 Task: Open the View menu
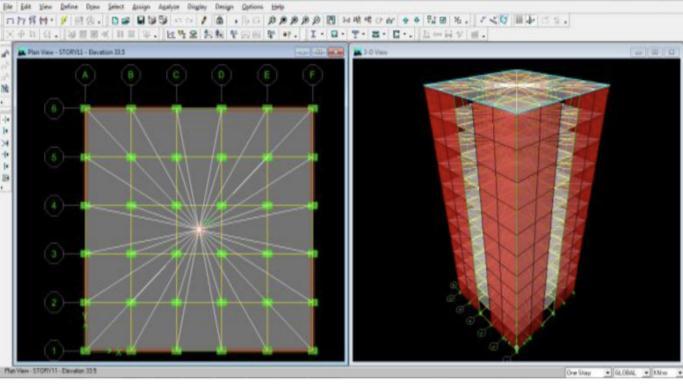coord(45,7)
